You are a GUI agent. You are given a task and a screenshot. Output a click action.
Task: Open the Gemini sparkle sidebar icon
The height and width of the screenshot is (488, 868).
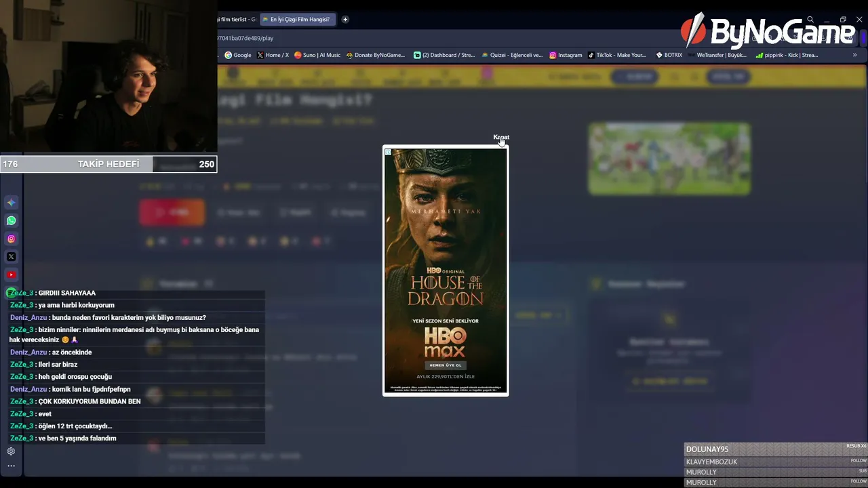coord(12,203)
